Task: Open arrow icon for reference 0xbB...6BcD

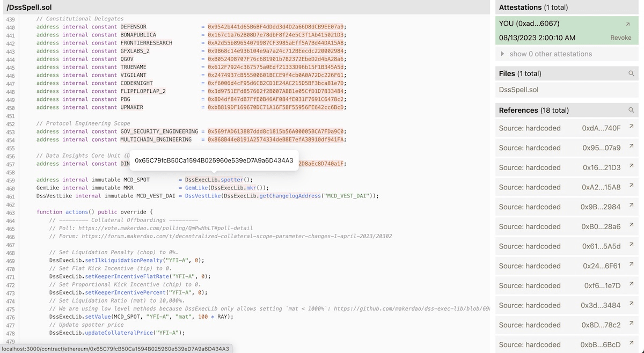Action: pos(631,344)
